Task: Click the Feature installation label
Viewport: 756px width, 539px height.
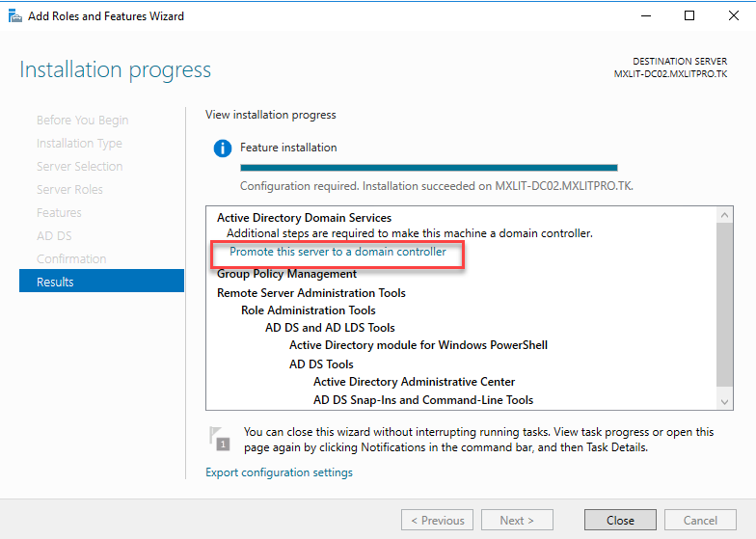Action: 288,148
